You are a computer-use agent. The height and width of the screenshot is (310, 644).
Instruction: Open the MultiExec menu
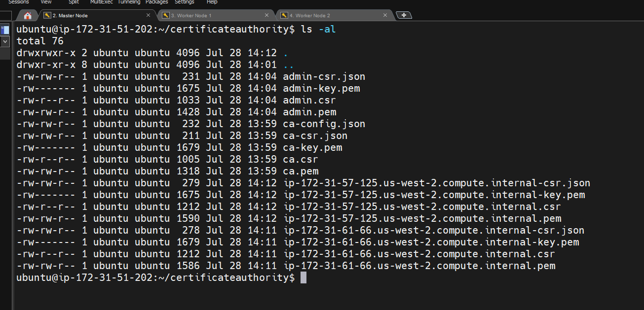(101, 2)
